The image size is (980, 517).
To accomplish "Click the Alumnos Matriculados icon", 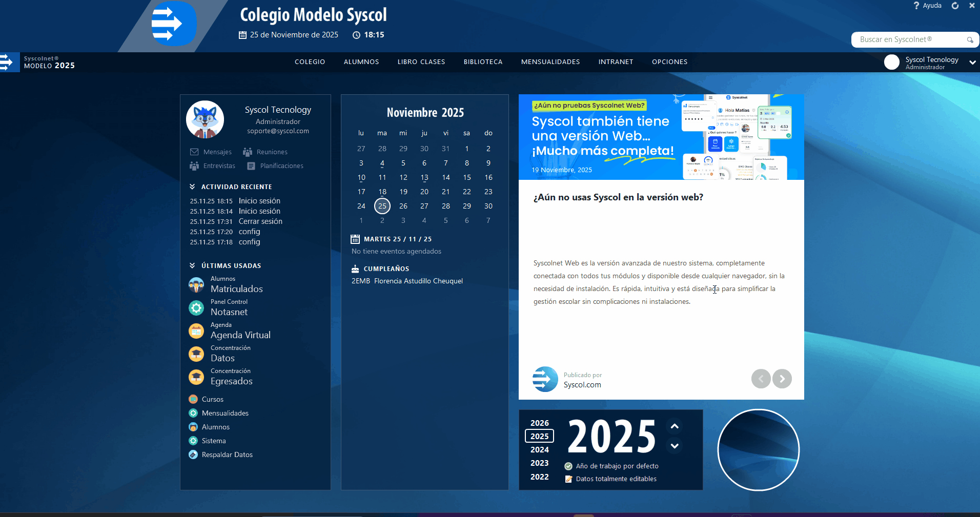I will (196, 285).
